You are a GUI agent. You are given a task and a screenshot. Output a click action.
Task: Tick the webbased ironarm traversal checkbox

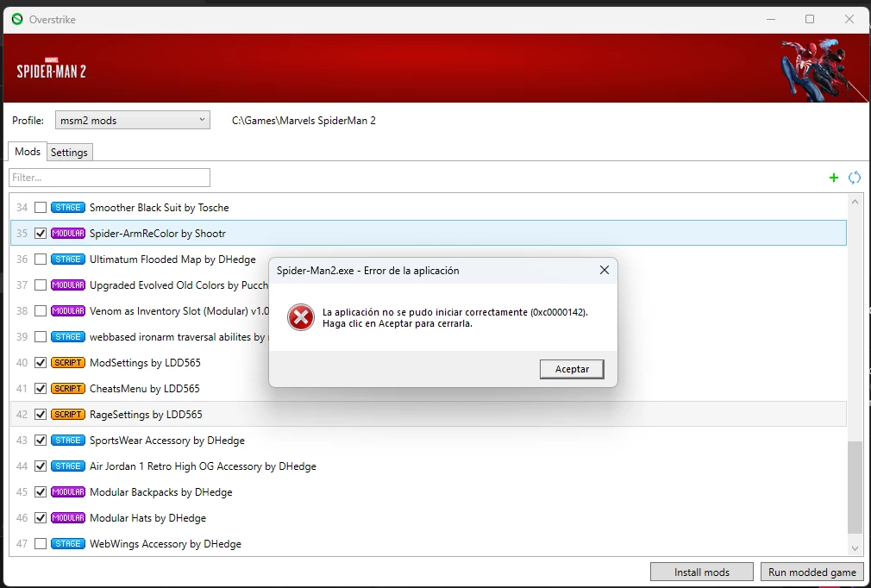(x=40, y=337)
